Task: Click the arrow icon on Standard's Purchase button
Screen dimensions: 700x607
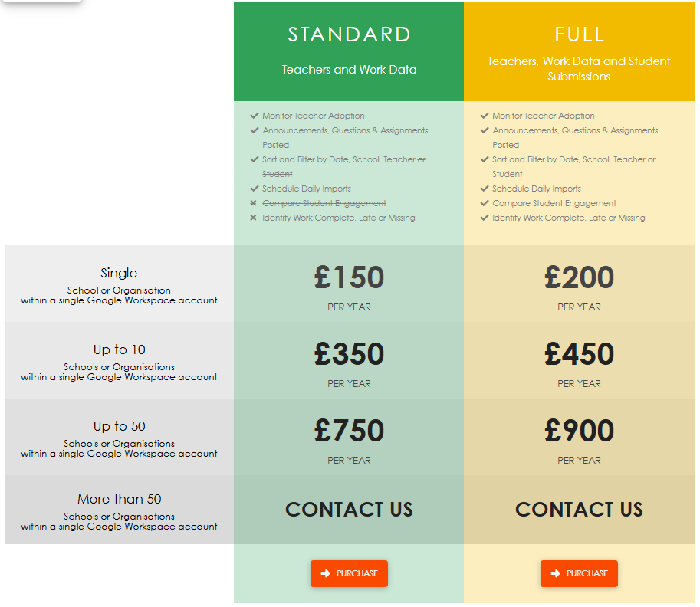Action: (325, 573)
